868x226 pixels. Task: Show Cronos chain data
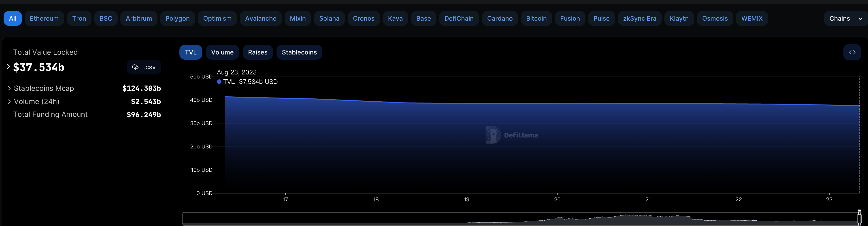click(364, 18)
